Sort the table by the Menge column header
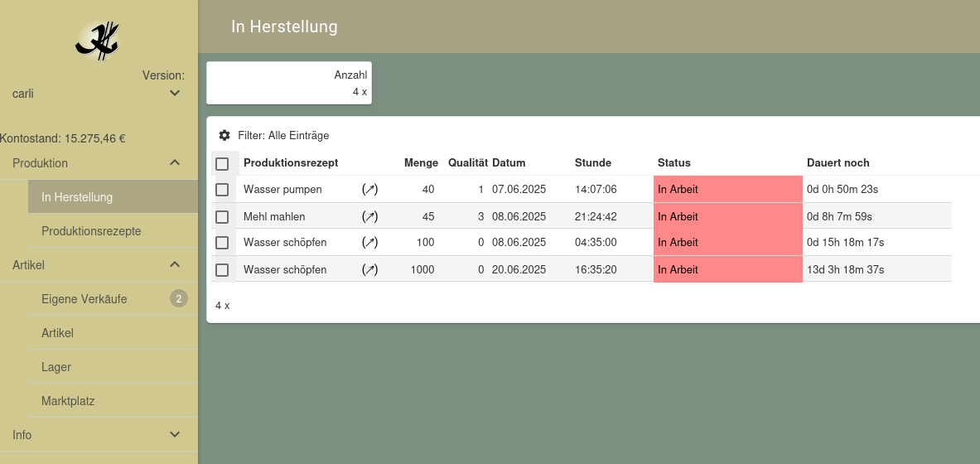Screen dimensions: 980x464 click(x=421, y=163)
